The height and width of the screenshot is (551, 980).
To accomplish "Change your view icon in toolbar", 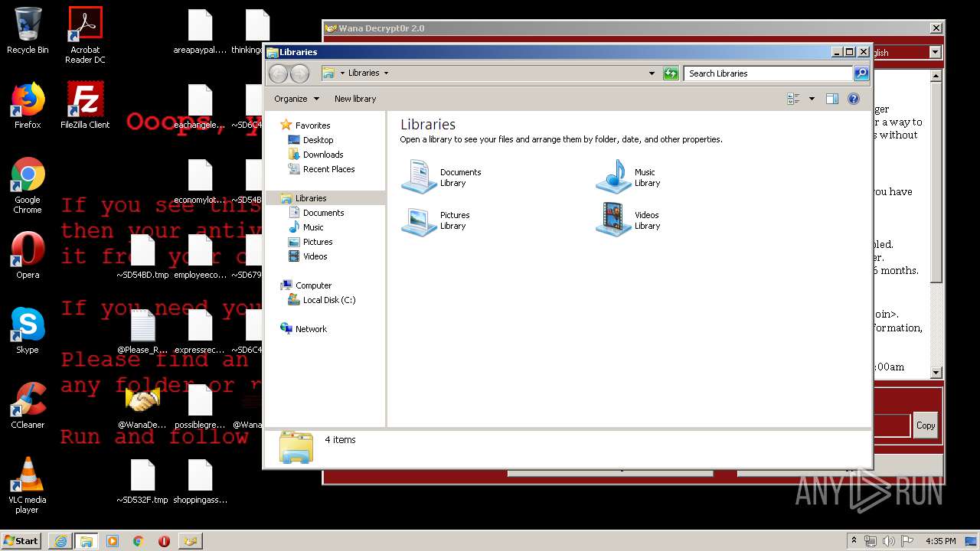I will 793,99.
